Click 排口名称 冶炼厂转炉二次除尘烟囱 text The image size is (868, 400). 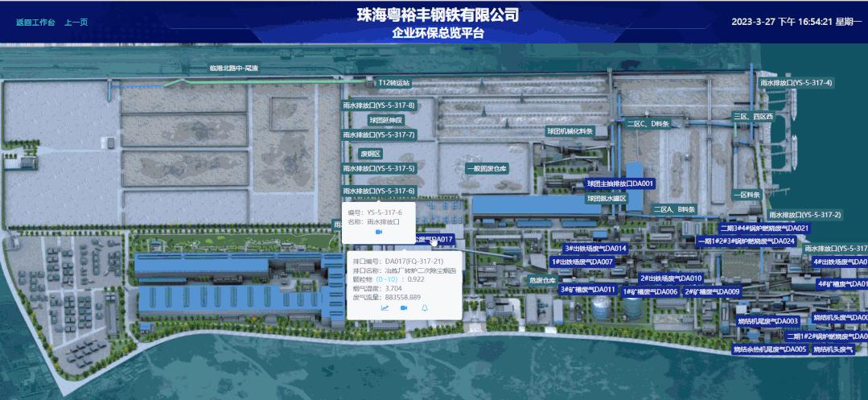pyautogui.click(x=404, y=271)
